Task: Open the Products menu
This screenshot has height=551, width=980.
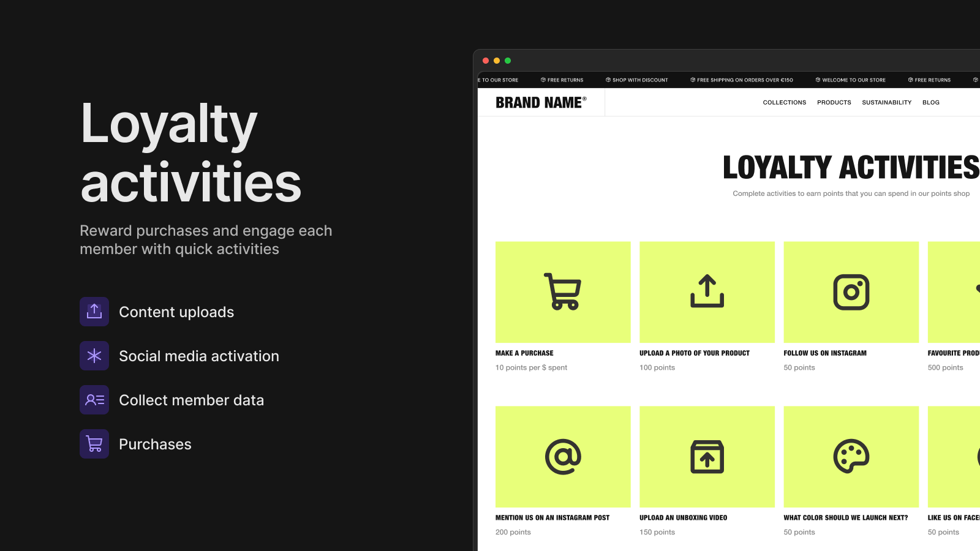Action: tap(834, 102)
